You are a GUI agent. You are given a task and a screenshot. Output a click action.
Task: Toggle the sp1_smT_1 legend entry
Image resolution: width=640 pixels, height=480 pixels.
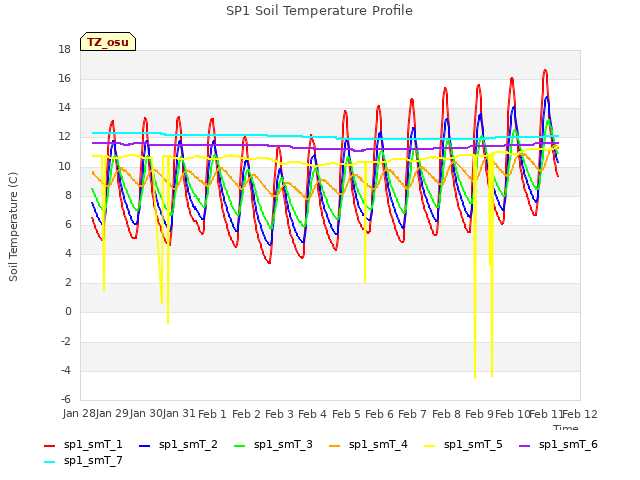pyautogui.click(x=83, y=444)
